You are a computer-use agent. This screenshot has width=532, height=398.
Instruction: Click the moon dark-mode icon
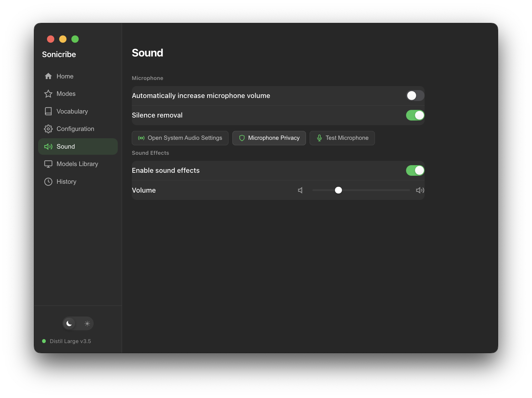point(69,324)
